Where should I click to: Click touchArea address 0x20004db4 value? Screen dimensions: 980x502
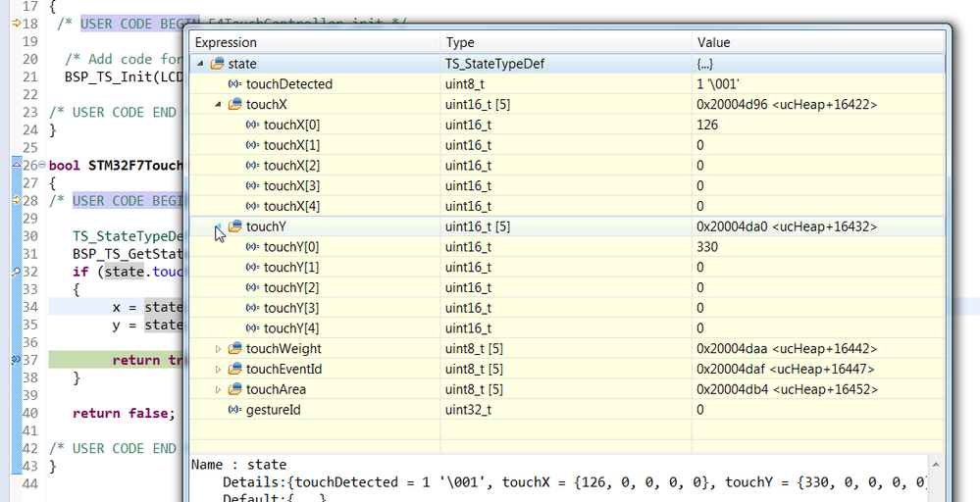tap(788, 389)
